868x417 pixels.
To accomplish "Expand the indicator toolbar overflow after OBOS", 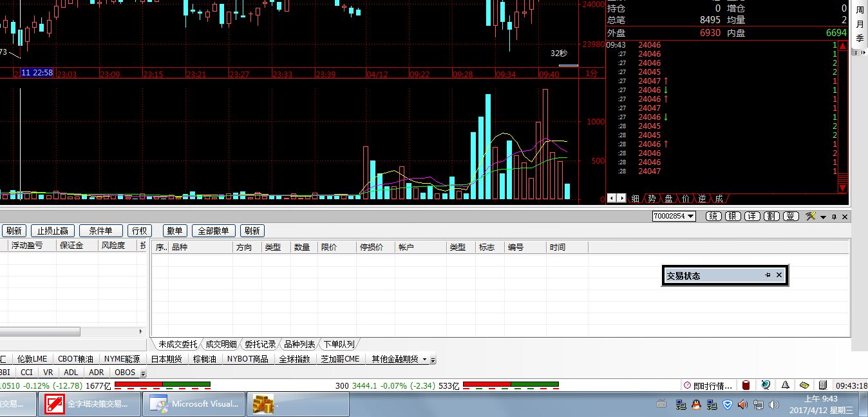I will click(143, 373).
